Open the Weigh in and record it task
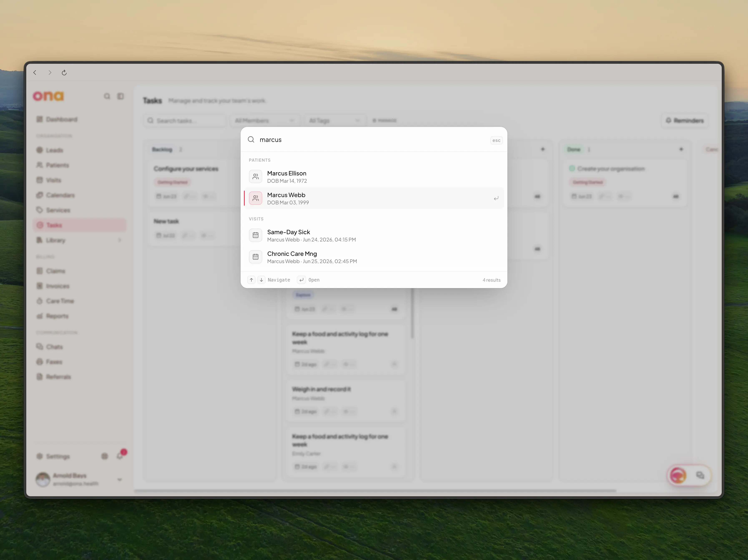 (x=346, y=401)
